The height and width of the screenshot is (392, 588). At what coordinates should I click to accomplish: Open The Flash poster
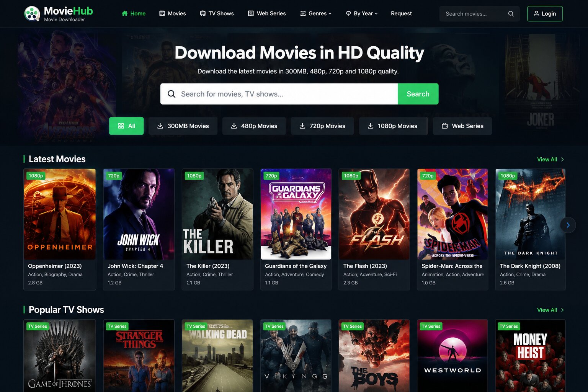(x=374, y=214)
